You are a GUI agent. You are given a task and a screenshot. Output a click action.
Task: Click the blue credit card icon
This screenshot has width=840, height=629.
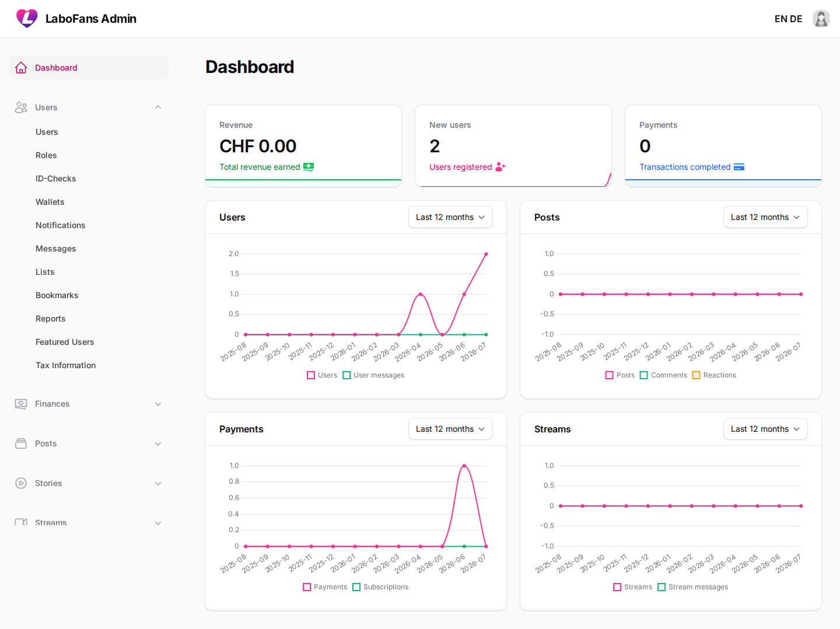(x=739, y=167)
